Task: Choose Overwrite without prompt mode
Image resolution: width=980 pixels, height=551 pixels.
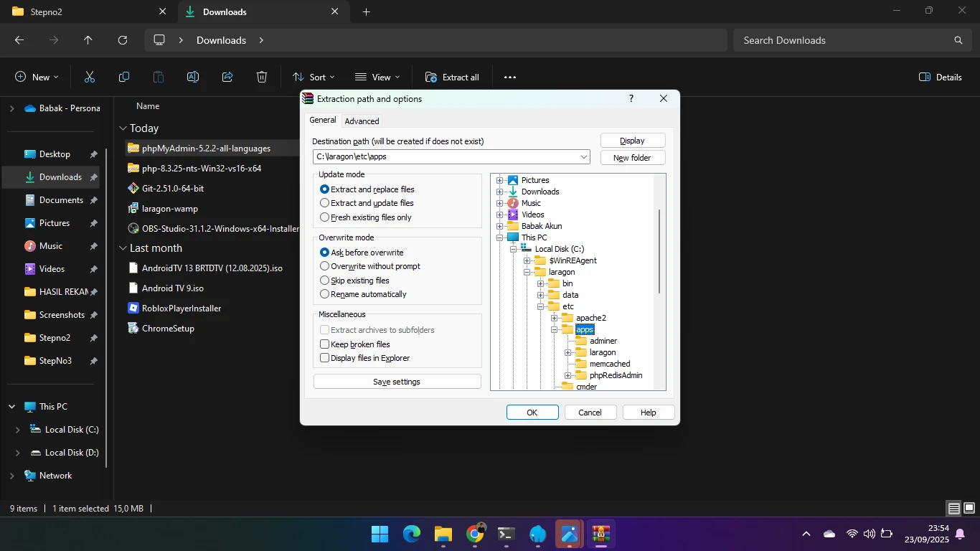Action: pyautogui.click(x=325, y=266)
